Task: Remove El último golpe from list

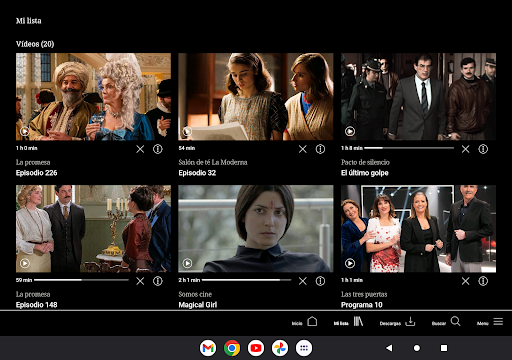Action: [x=466, y=149]
